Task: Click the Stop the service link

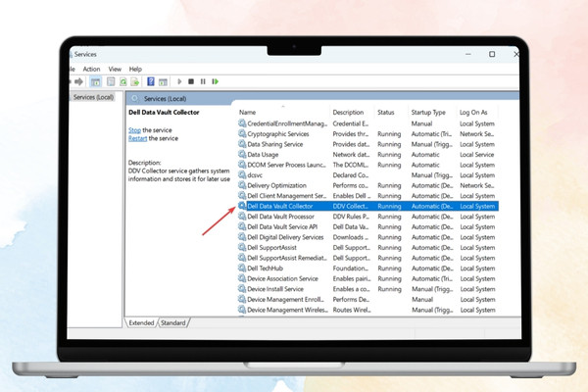Action: 134,130
